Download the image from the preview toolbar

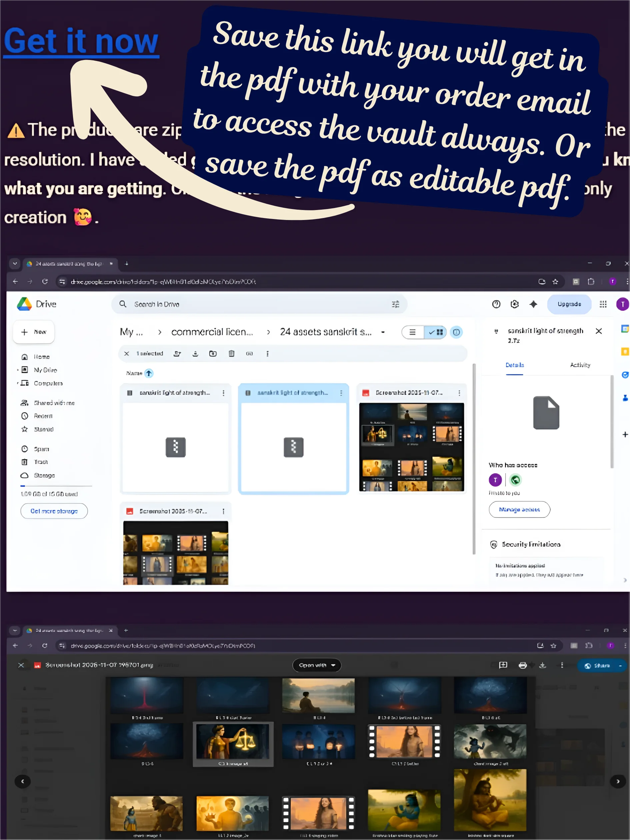[543, 665]
